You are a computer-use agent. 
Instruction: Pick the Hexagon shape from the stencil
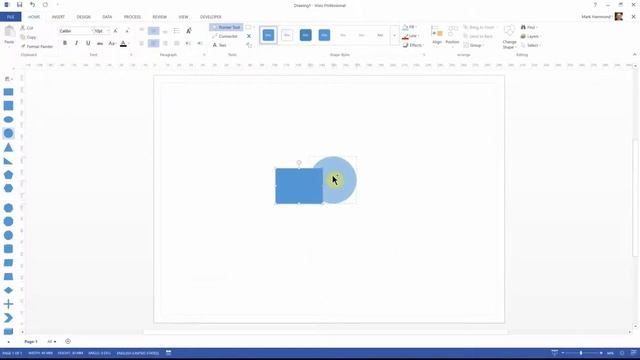point(8,188)
